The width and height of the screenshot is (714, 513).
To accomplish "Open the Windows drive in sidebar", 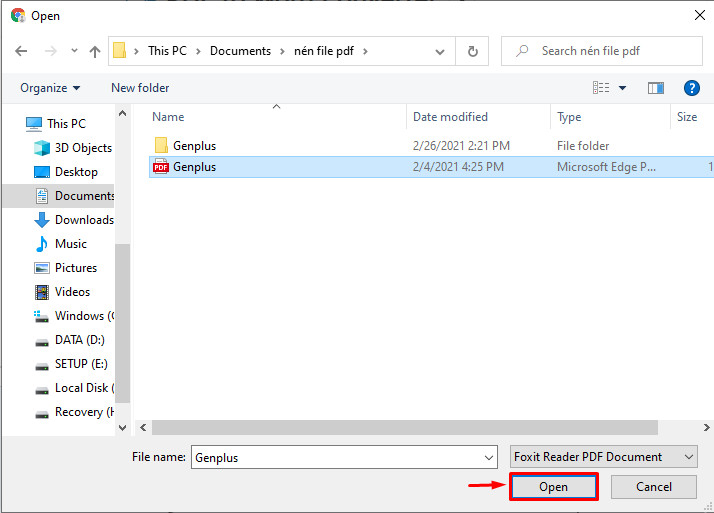I will [74, 316].
